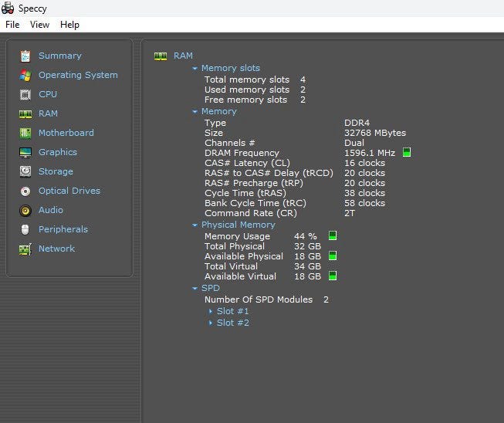Viewport: 504px width, 423px height.
Task: Click the green indicator beside Memory Usage
Action: click(x=333, y=236)
